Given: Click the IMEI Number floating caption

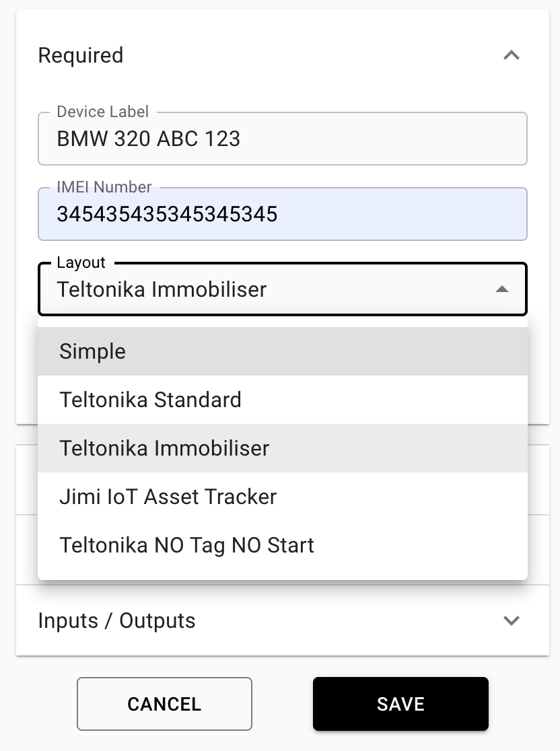Looking at the screenshot, I should point(104,188).
